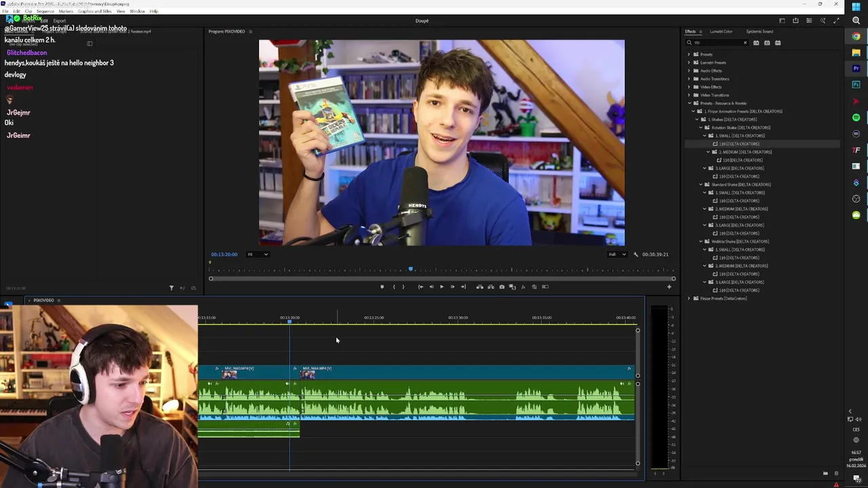This screenshot has height=488, width=868.
Task: Click the Program monitor zoom scroll bar
Action: tap(442, 279)
